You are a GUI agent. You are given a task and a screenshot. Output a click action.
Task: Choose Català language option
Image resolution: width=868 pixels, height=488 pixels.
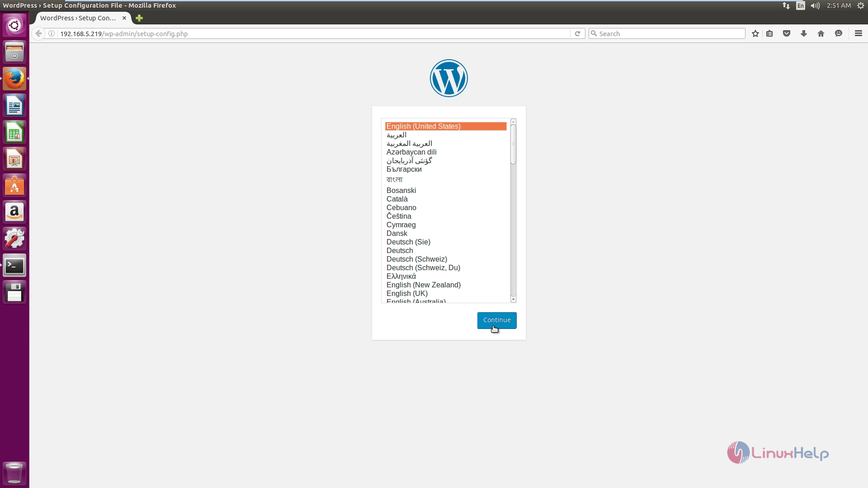pyautogui.click(x=446, y=199)
